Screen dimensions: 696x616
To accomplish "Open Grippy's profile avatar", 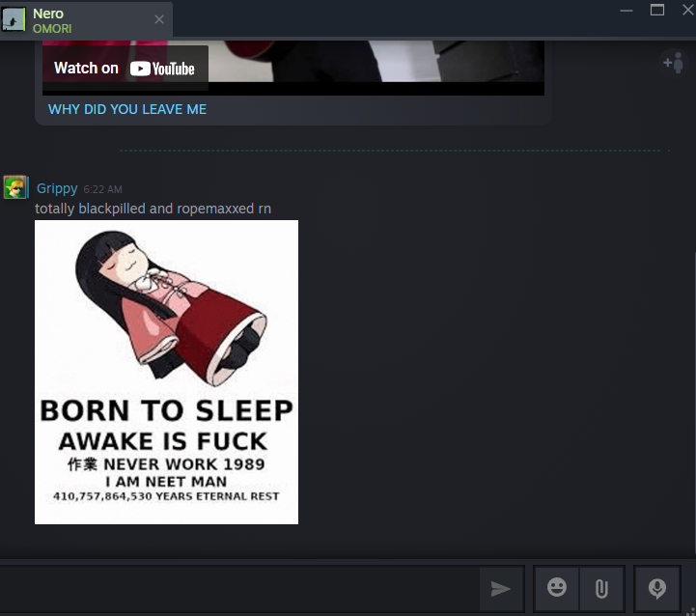I will coord(15,187).
